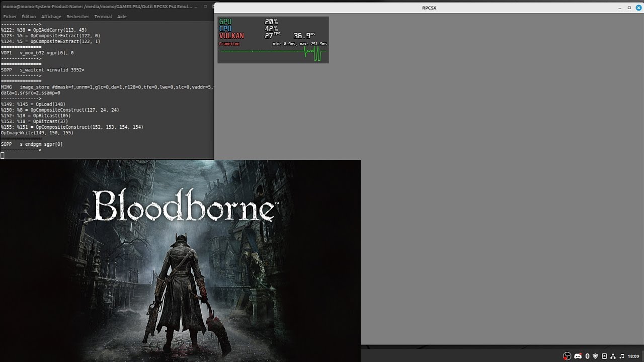Minimize the terminal window
Viewport: 644px width, 362px height.
196,7
